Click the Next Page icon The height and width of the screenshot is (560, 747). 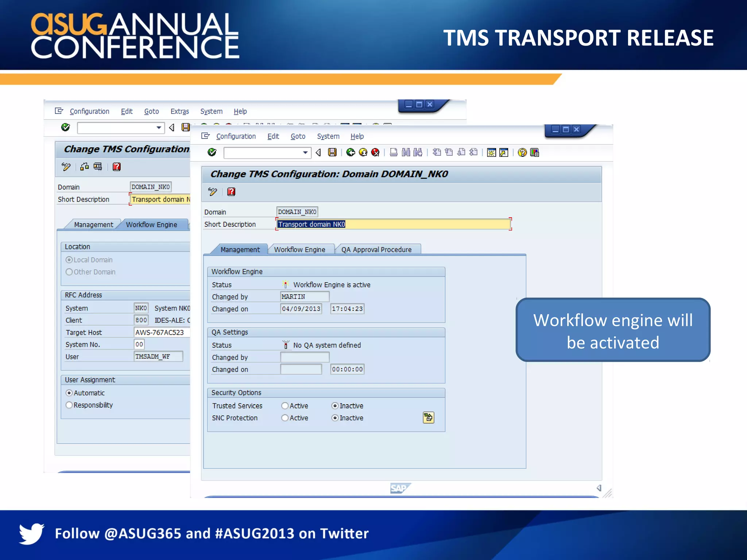click(x=461, y=152)
